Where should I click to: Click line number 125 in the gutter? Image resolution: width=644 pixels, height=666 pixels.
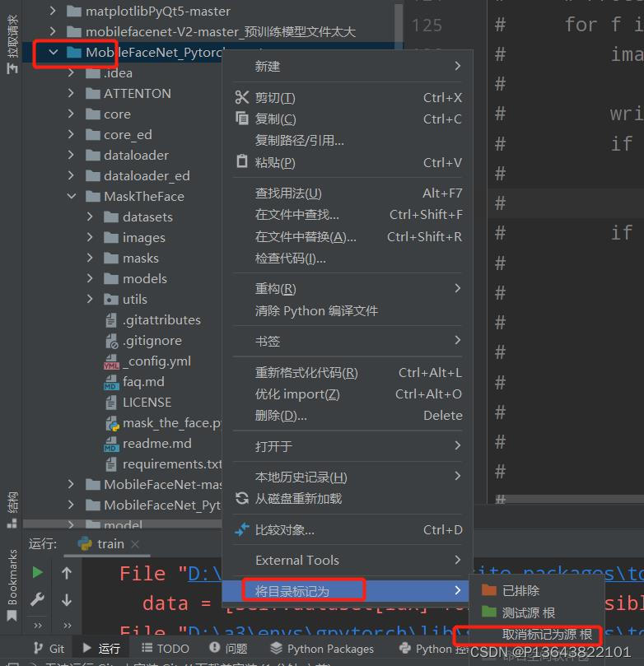[x=427, y=26]
